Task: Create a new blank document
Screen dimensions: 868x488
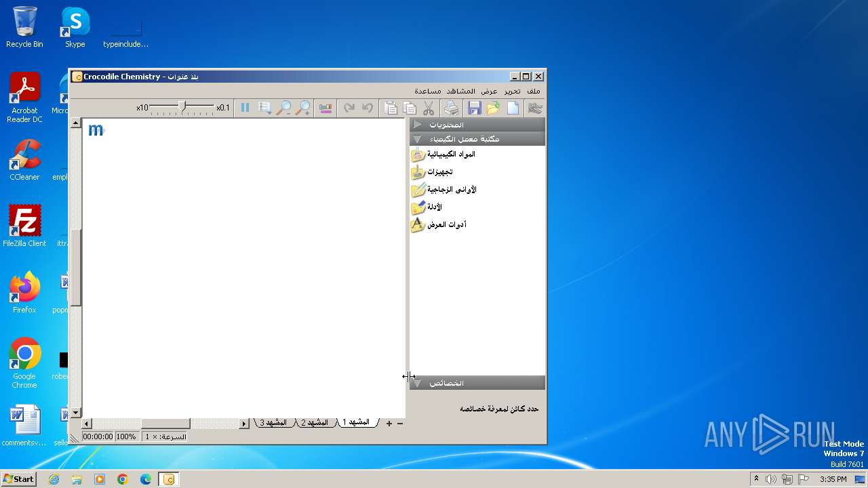Action: pos(513,108)
